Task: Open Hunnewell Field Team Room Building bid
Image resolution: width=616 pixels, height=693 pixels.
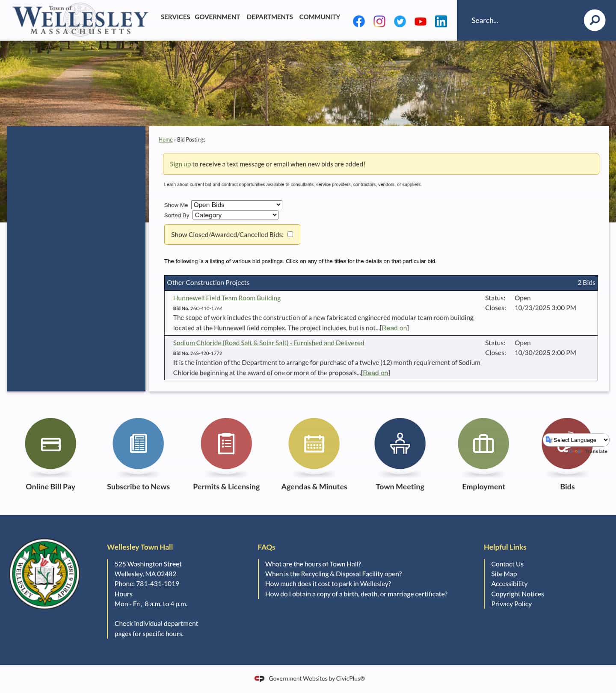Action: 227,298
